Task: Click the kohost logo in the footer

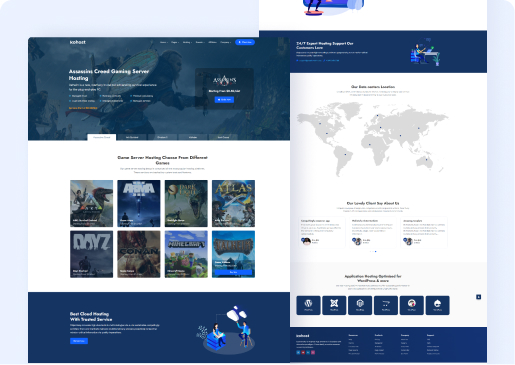Action: (x=303, y=336)
